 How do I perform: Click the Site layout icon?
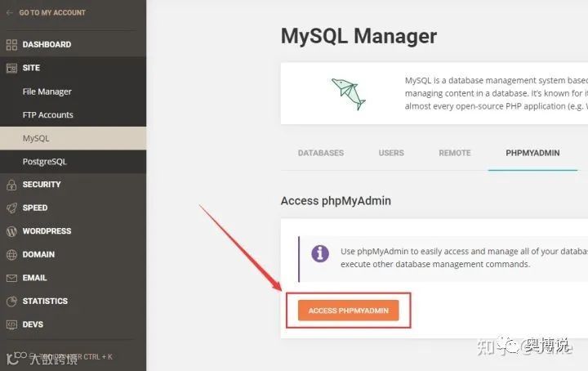click(11, 68)
